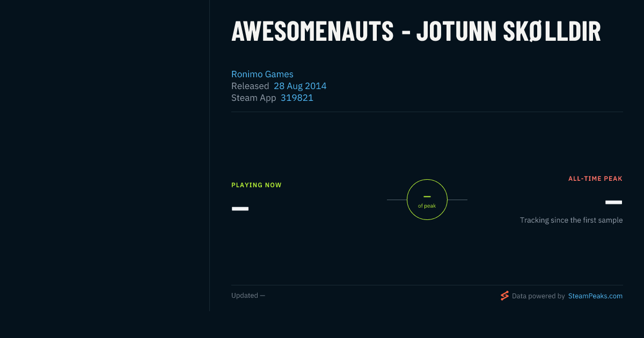Open the Ronimo Games developer link

point(262,74)
